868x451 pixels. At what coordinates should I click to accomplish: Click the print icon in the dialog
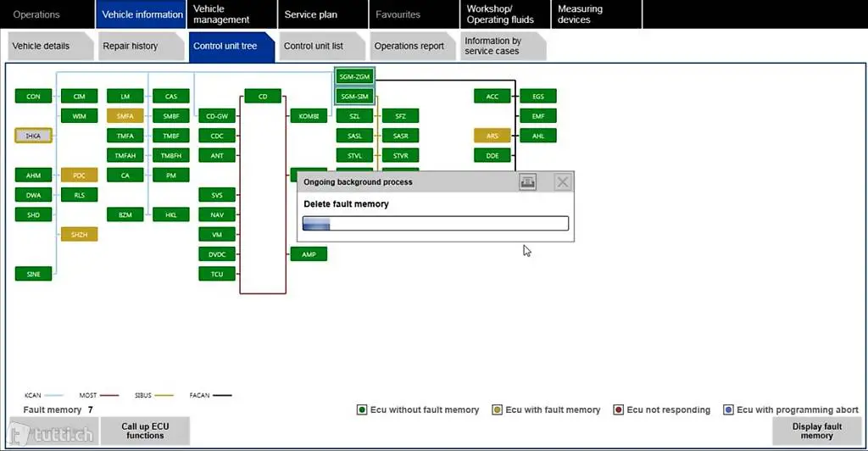(x=527, y=182)
